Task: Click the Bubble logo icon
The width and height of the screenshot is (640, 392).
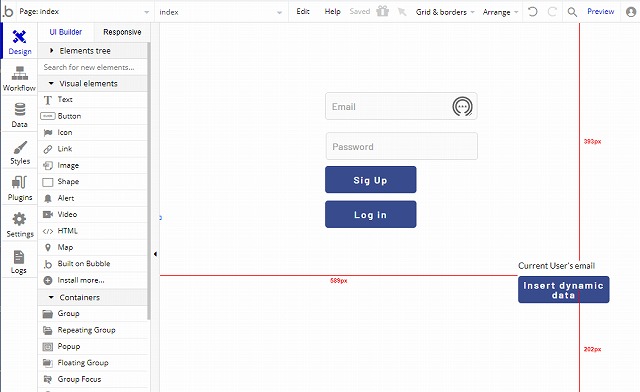Action: coord(8,11)
